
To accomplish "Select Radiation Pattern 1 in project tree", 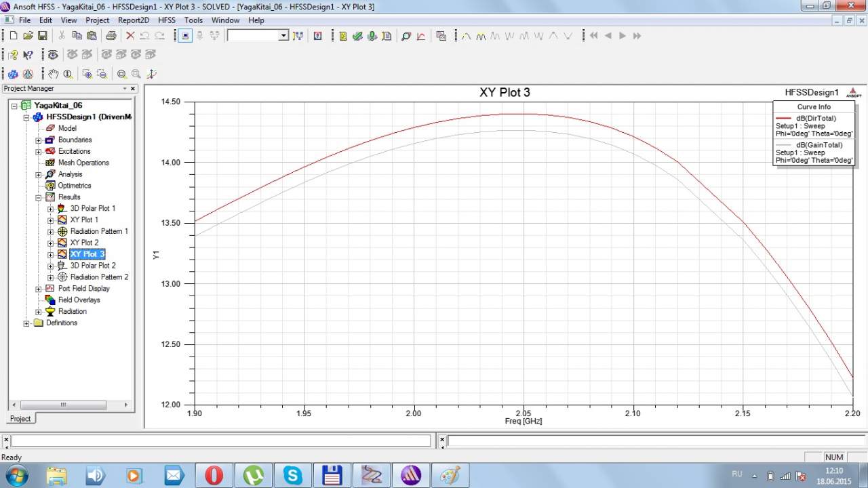I will [99, 231].
